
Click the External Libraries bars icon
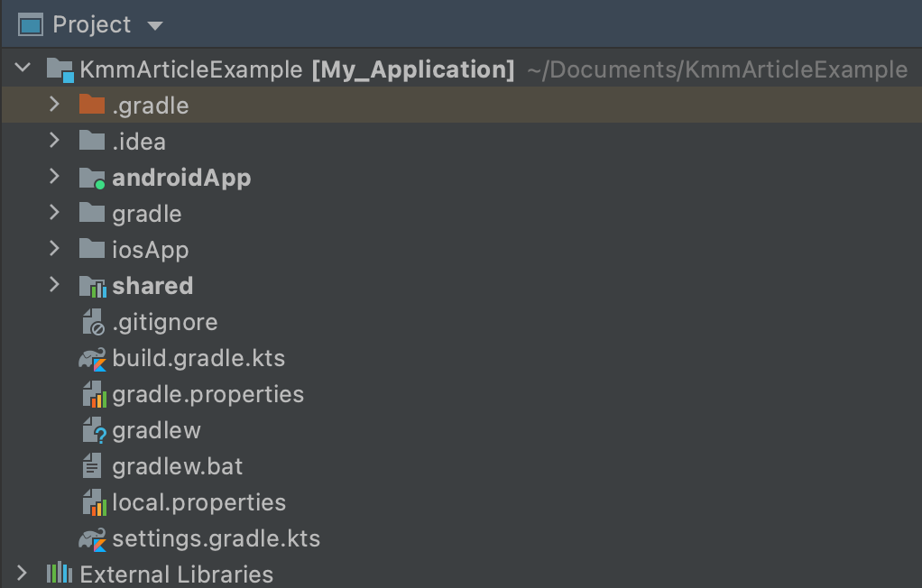59,573
